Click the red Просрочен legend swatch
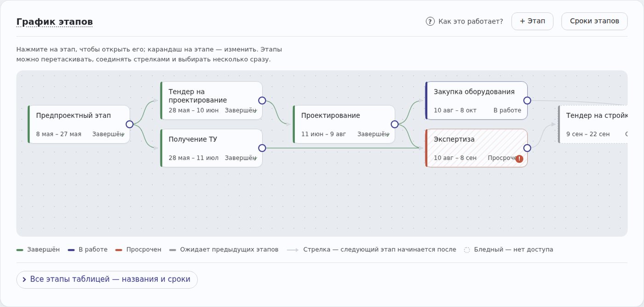Viewport: 644px width, 307px height. click(x=119, y=250)
